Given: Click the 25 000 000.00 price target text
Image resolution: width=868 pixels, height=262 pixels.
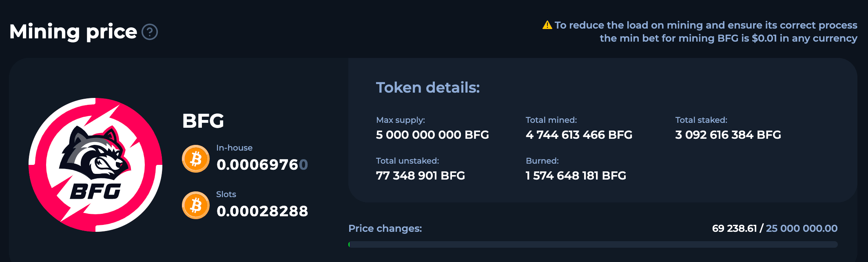Looking at the screenshot, I should coord(802,229).
